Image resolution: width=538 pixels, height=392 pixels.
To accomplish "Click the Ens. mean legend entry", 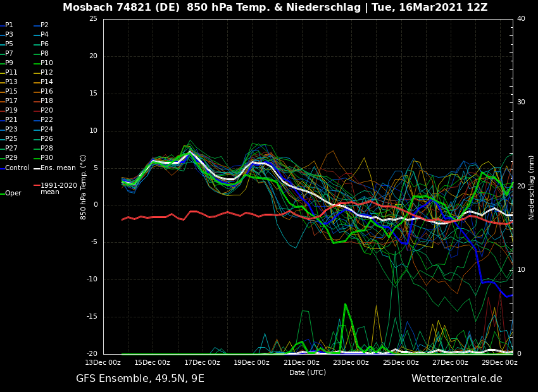I will pos(58,168).
